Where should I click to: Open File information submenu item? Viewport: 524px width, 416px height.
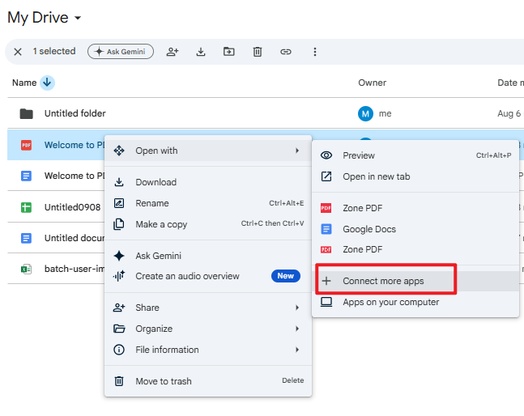208,350
